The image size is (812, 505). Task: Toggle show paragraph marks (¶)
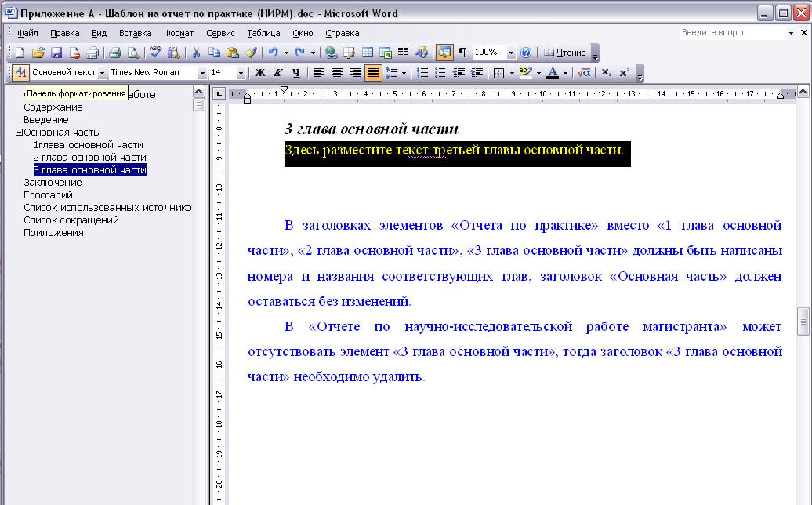pyautogui.click(x=462, y=53)
